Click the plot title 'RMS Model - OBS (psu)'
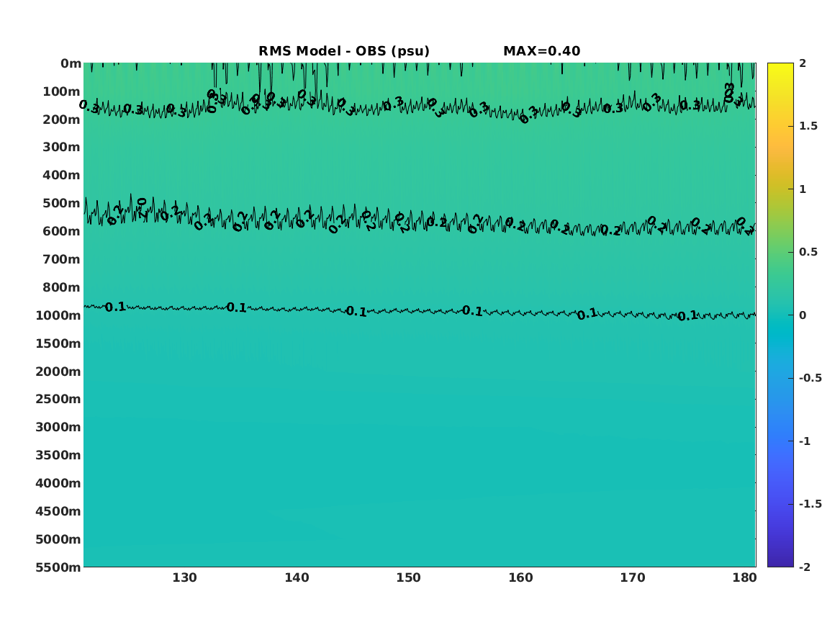This screenshot has width=840, height=630. (x=344, y=51)
